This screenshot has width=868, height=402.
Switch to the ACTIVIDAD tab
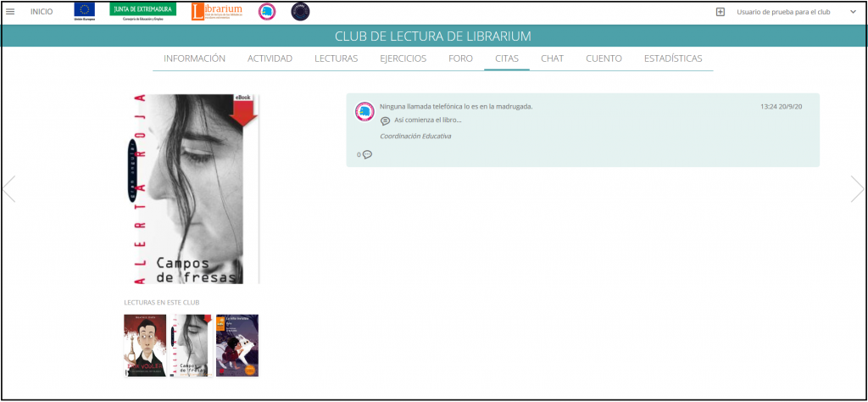click(270, 59)
